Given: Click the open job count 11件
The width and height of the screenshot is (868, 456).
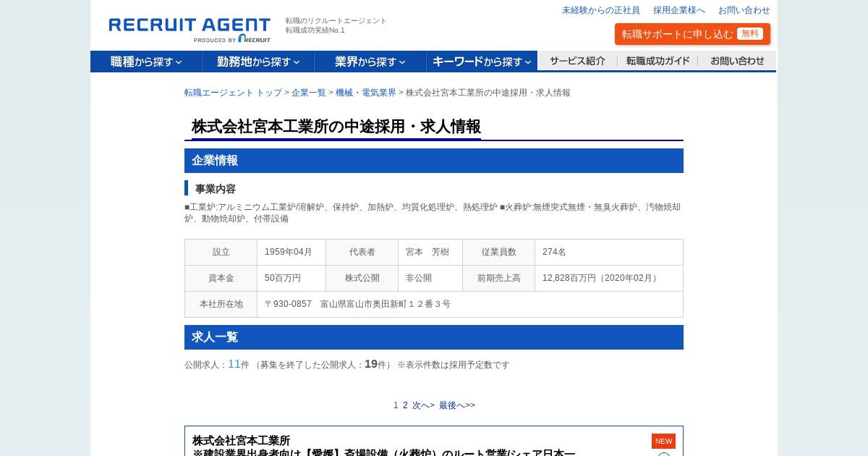Looking at the screenshot, I should tap(239, 364).
